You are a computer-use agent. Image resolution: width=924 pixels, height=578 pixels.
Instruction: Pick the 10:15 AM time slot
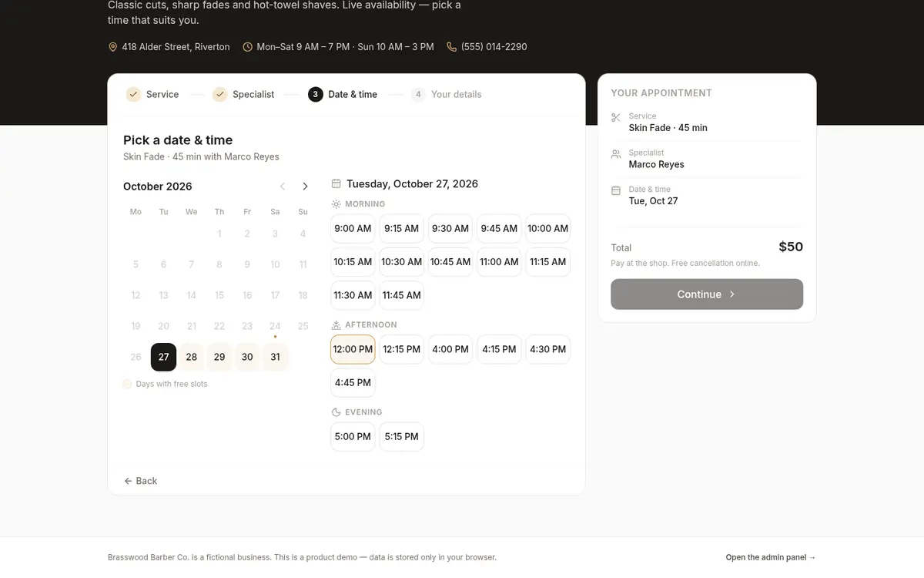pyautogui.click(x=353, y=262)
